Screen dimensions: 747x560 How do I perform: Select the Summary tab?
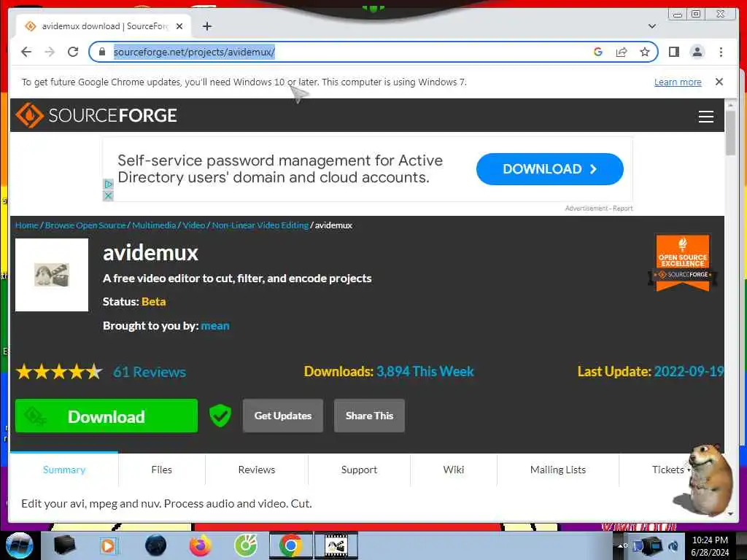[64, 470]
